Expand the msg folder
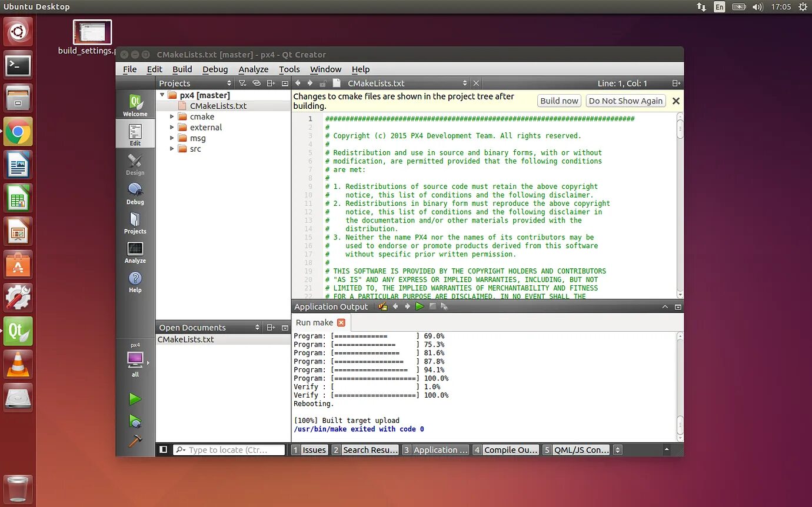Viewport: 812px width, 507px height. click(x=172, y=138)
